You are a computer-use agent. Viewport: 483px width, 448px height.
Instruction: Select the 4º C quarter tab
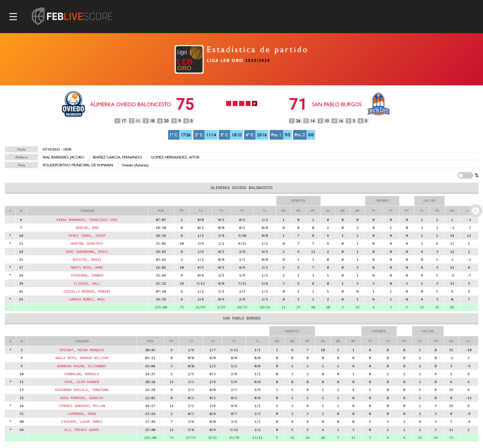coord(256,135)
